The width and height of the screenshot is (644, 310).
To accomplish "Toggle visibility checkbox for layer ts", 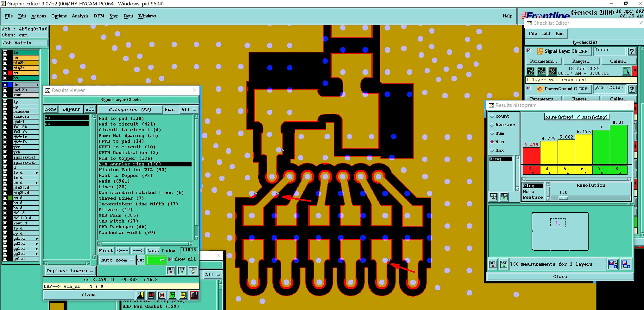I will pos(5,53).
